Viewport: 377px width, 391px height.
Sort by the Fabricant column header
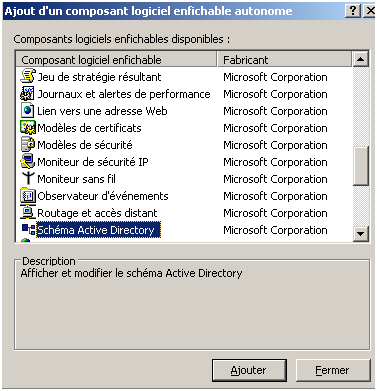(x=285, y=60)
